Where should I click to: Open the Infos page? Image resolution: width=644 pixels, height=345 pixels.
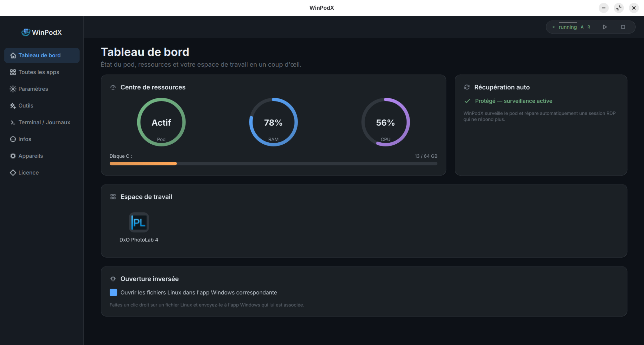pos(42,139)
